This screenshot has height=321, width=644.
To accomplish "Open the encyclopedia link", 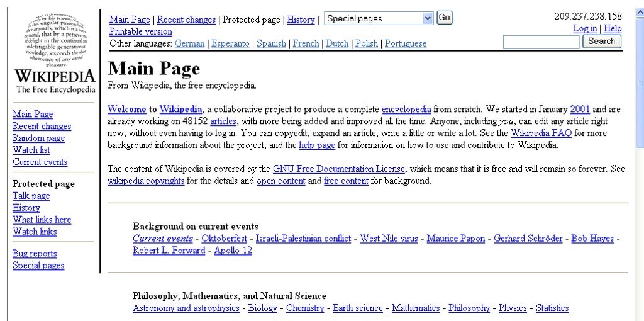I will tap(406, 110).
